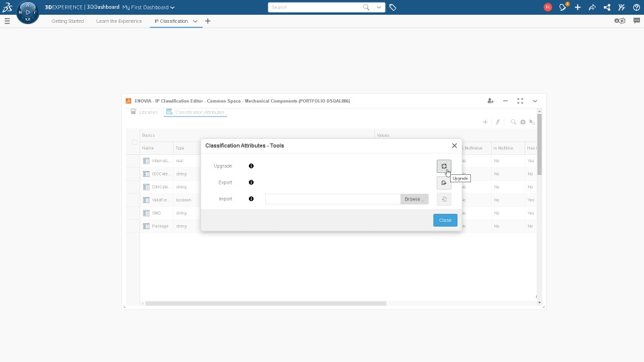Image resolution: width=644 pixels, height=362 pixels.
Task: Toggle the select-all checkbox in table header
Action: click(135, 142)
